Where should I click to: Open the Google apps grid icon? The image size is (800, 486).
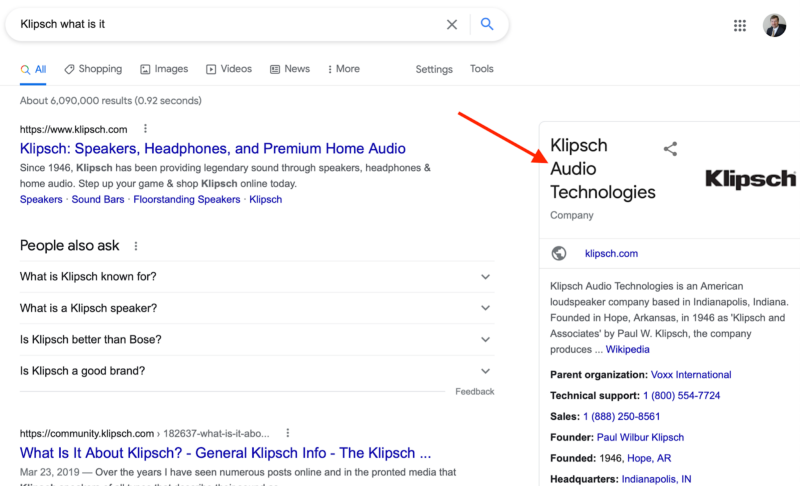(740, 25)
